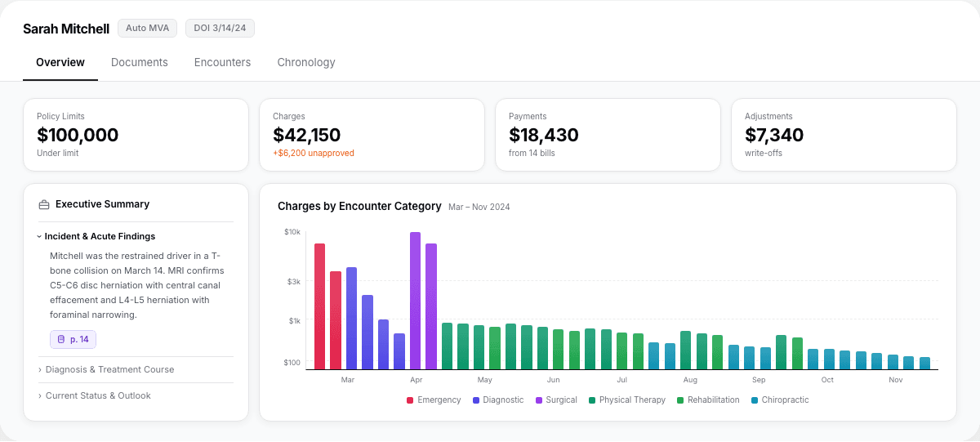Toggle the Physical Therapy legend swatch
980x442 pixels.
click(x=592, y=400)
